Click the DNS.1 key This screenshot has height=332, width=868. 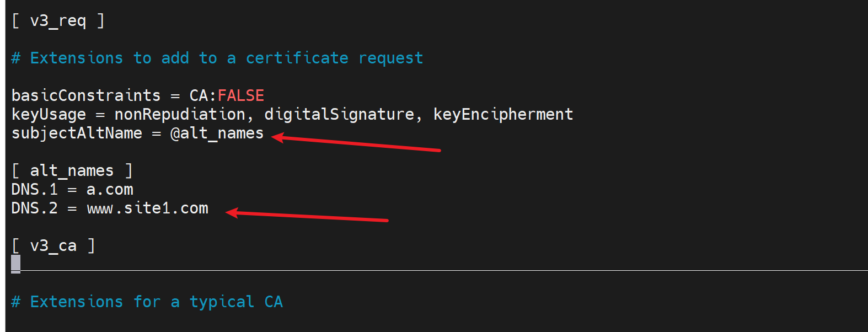[34, 189]
